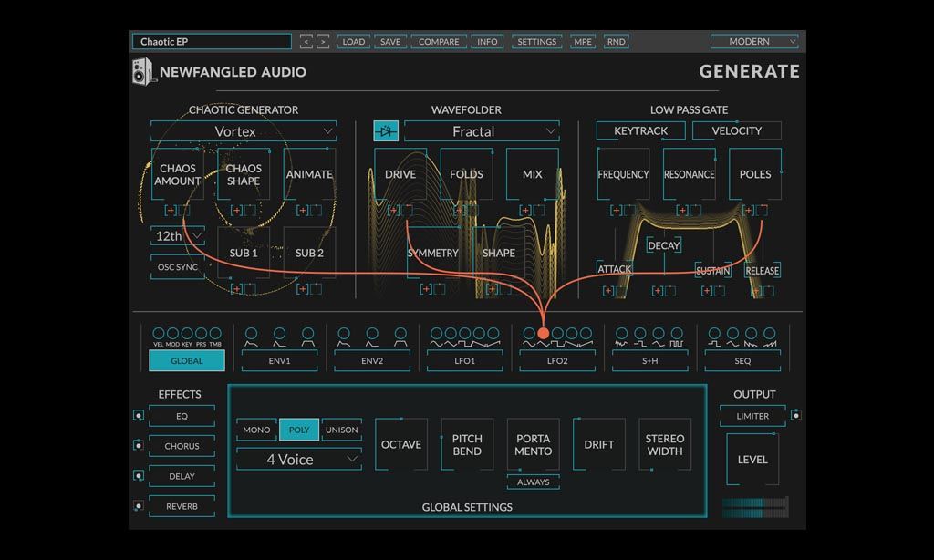The height and width of the screenshot is (560, 934).
Task: Click the plus modulation slot under Chaos Amount
Action: pyautogui.click(x=171, y=211)
